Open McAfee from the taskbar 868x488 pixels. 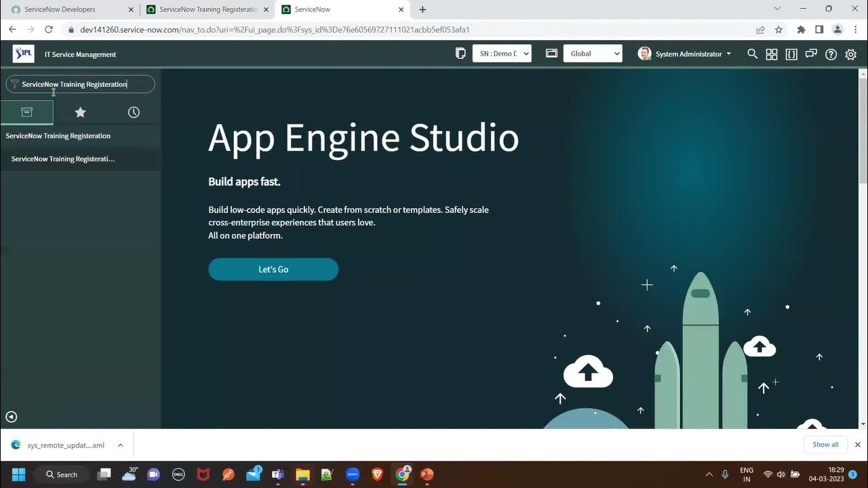203,474
